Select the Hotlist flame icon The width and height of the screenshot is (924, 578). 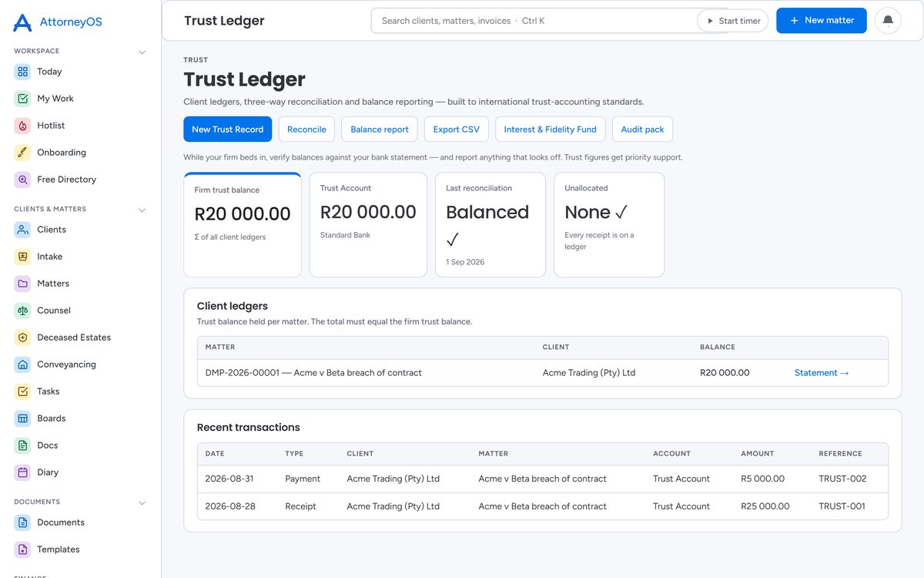click(22, 126)
